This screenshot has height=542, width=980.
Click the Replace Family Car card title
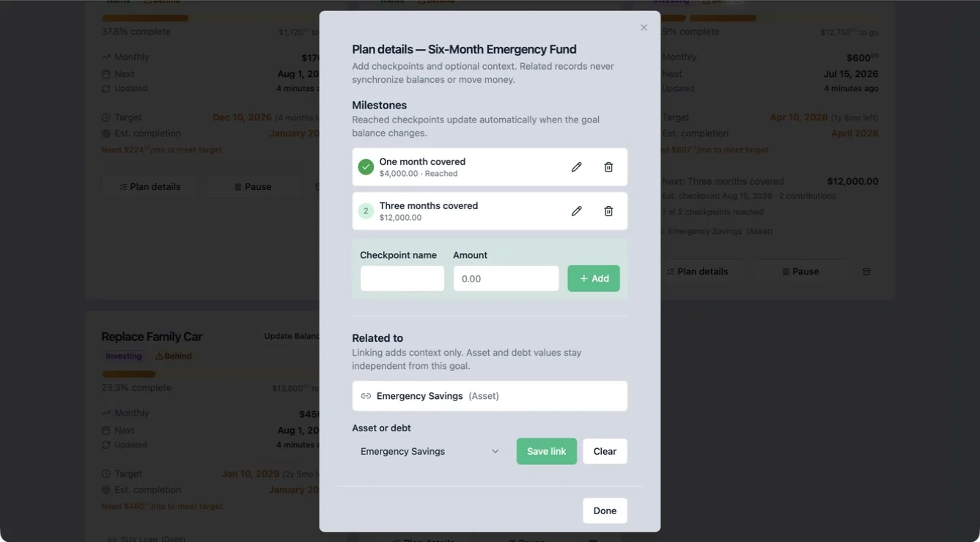tap(152, 337)
